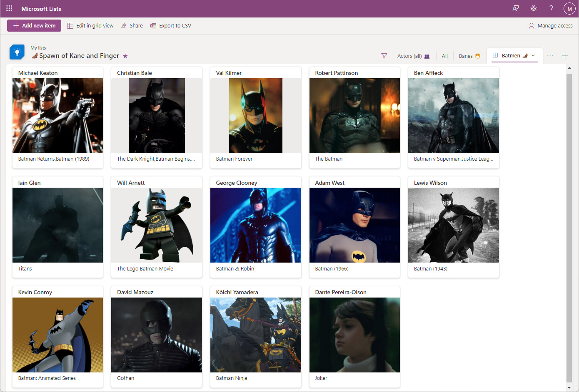Image resolution: width=579 pixels, height=392 pixels.
Task: Click the 'Batman & Robin' text
Action: pyautogui.click(x=235, y=269)
